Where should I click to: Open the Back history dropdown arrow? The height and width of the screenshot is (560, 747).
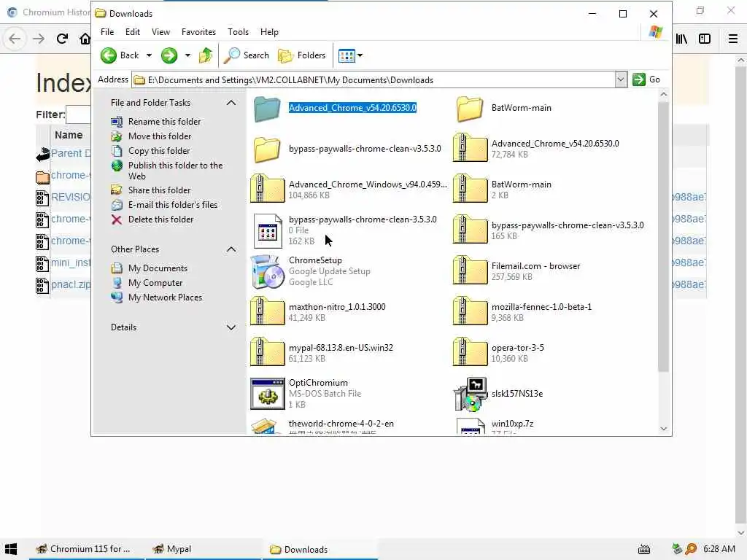coord(149,55)
